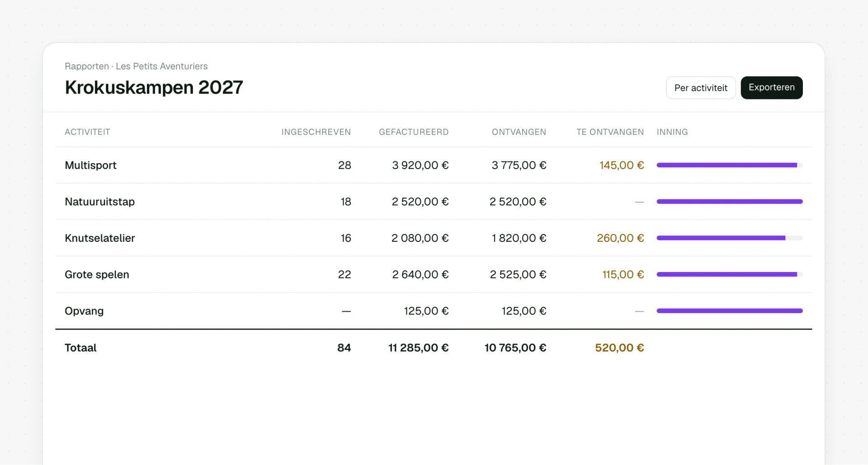The width and height of the screenshot is (868, 465).
Task: Click the 11 285,00 € total invoiced
Action: pos(419,348)
